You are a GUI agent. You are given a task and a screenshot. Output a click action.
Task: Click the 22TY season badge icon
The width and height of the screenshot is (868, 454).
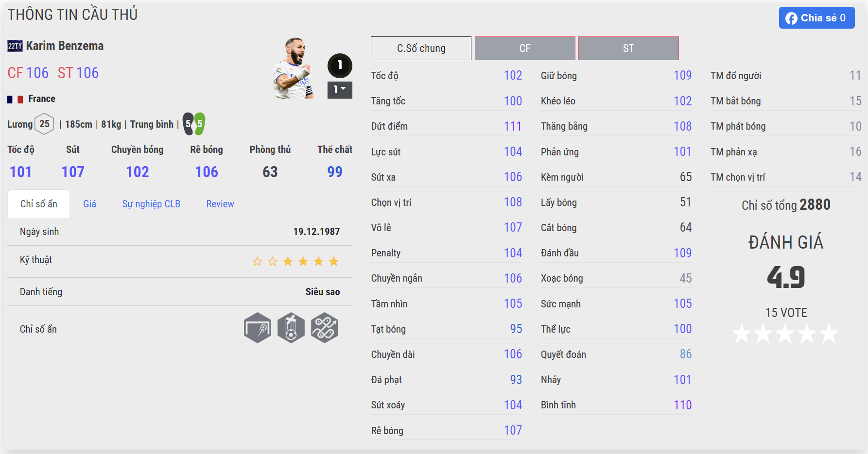tap(15, 46)
